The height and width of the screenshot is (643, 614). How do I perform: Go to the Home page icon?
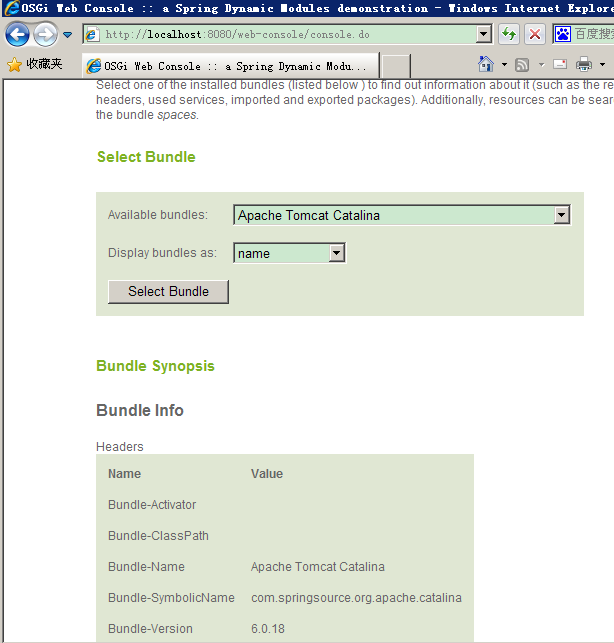486,64
